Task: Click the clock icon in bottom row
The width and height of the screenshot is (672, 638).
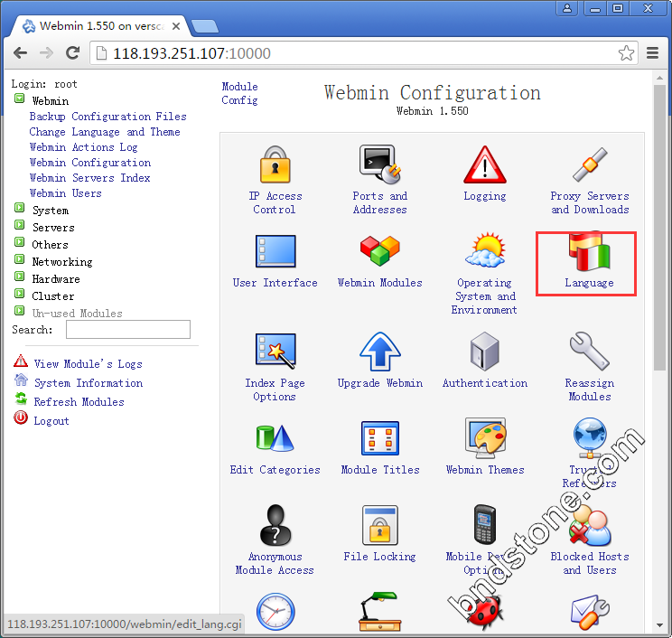Action: pos(275,612)
